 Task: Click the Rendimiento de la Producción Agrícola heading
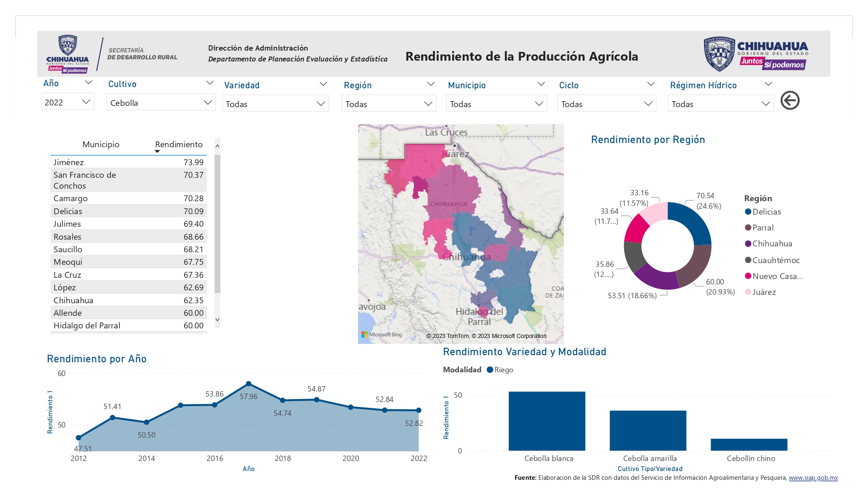tap(522, 56)
